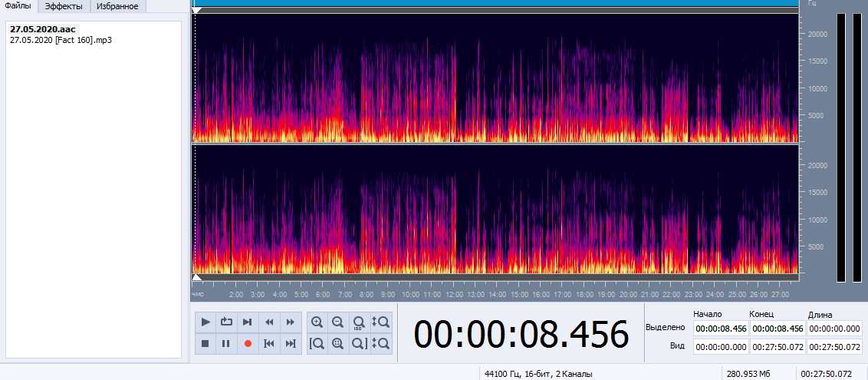Image resolution: width=868 pixels, height=380 pixels.
Task: Click the lower channel spectrogram at 23:00
Action: (694, 209)
